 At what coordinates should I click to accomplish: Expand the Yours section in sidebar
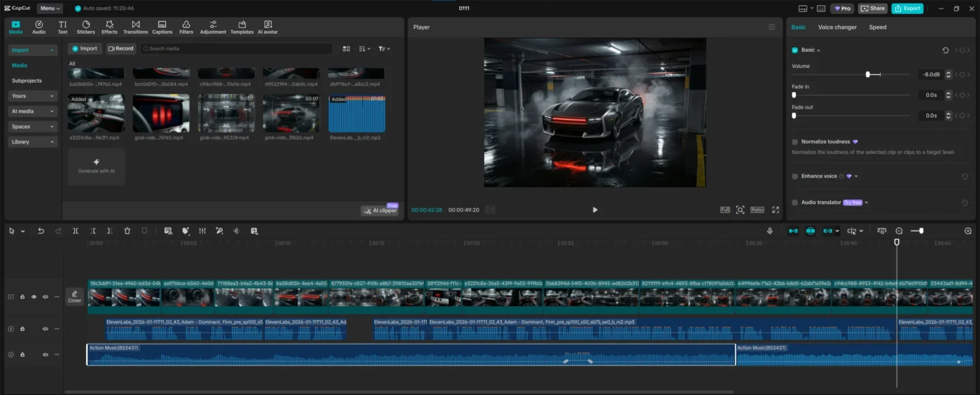[x=32, y=96]
